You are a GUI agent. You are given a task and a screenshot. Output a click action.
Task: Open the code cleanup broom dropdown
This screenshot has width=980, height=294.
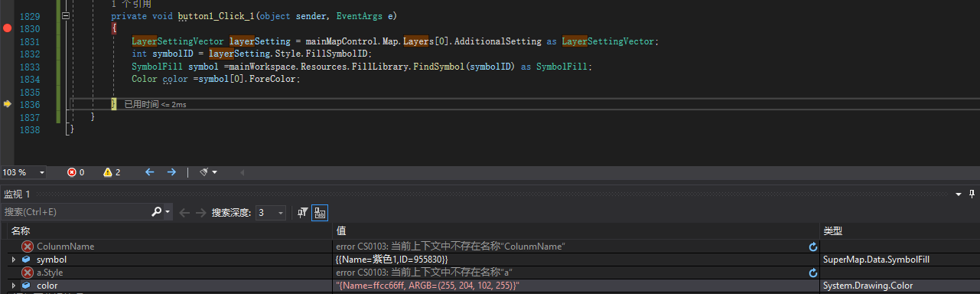pos(208,172)
